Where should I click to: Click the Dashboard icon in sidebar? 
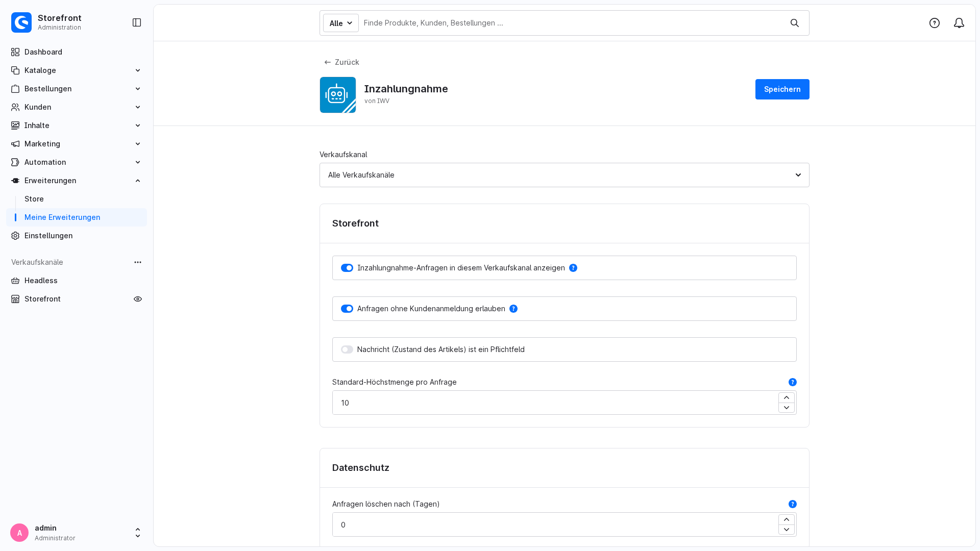click(x=15, y=52)
